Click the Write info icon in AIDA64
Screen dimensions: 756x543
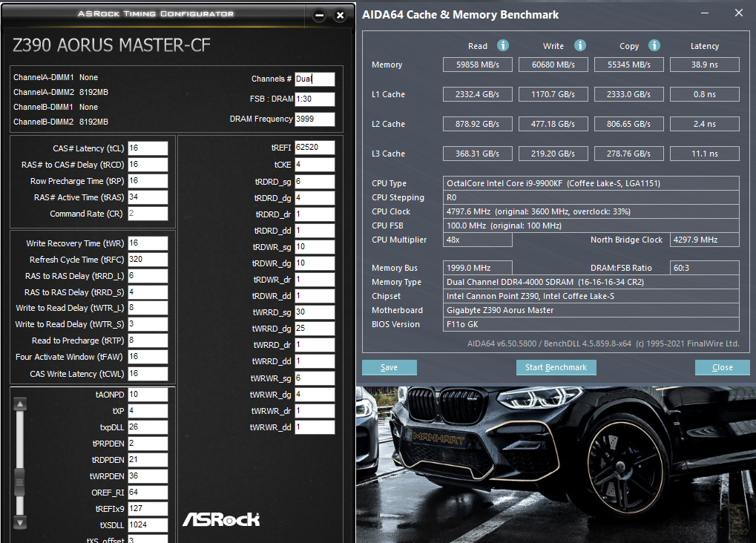(x=580, y=45)
